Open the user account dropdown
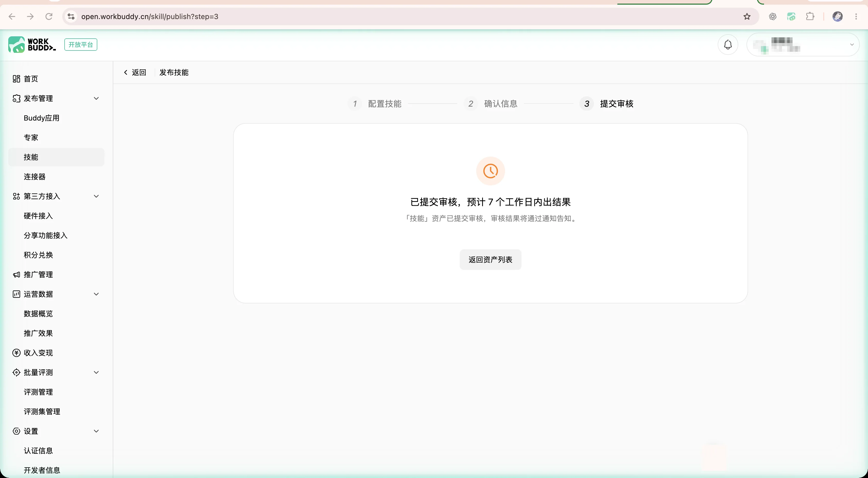 803,45
